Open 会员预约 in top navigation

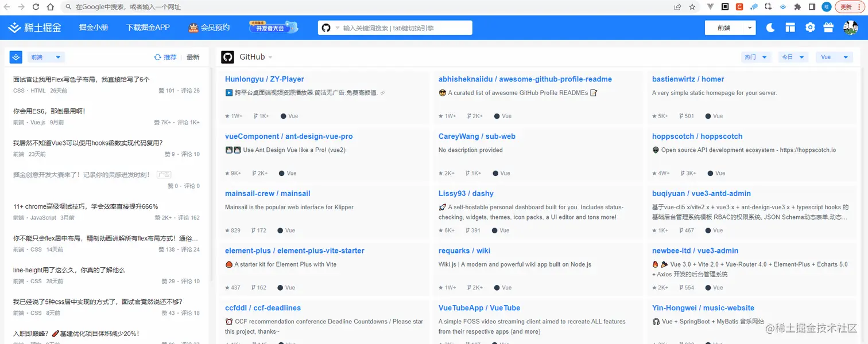point(215,28)
